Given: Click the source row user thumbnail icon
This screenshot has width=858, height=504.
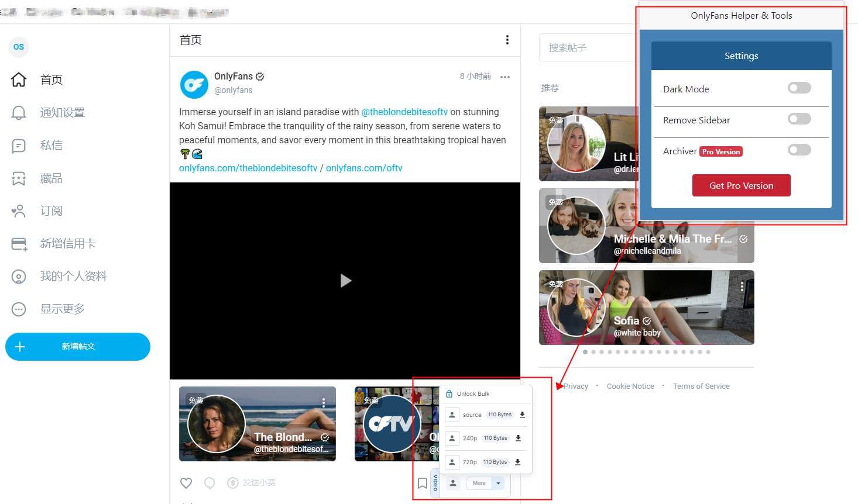Looking at the screenshot, I should tap(452, 415).
